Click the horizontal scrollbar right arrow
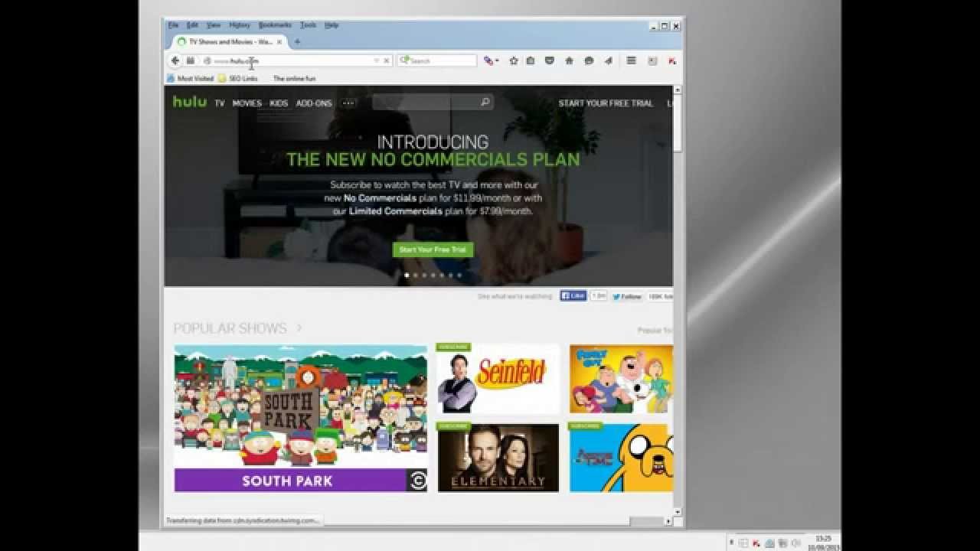 pyautogui.click(x=668, y=521)
